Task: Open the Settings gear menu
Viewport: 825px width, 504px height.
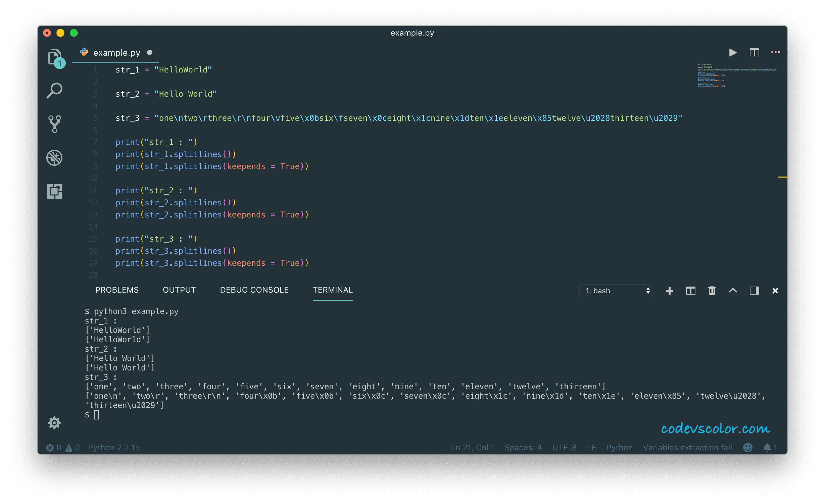Action: coord(55,422)
